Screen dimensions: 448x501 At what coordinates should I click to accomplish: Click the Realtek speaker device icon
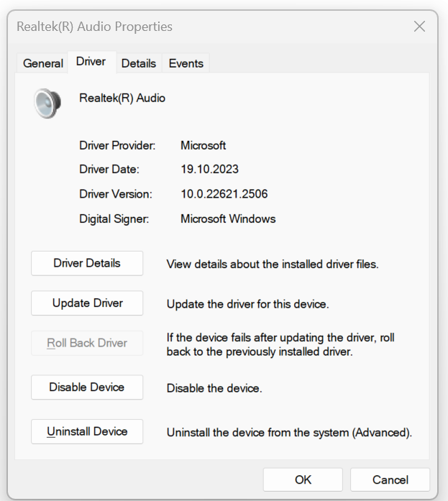coord(47,104)
